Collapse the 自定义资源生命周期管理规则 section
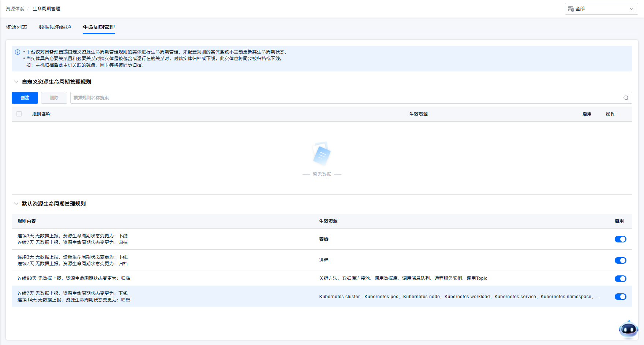The width and height of the screenshot is (644, 345). click(16, 82)
